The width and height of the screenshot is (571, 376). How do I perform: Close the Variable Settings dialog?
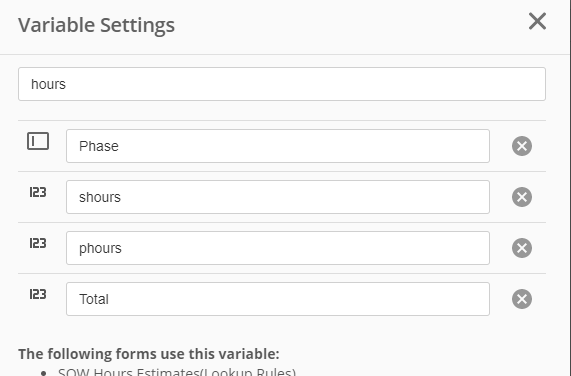(537, 21)
